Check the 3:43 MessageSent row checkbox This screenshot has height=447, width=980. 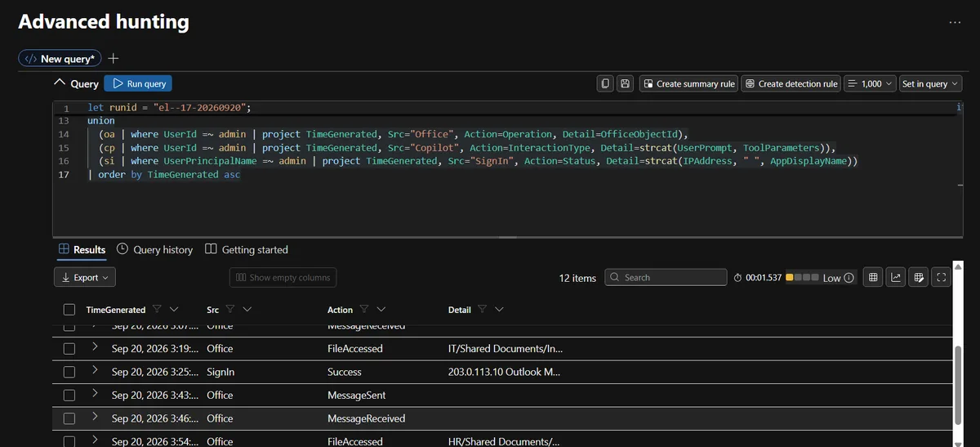point(69,395)
